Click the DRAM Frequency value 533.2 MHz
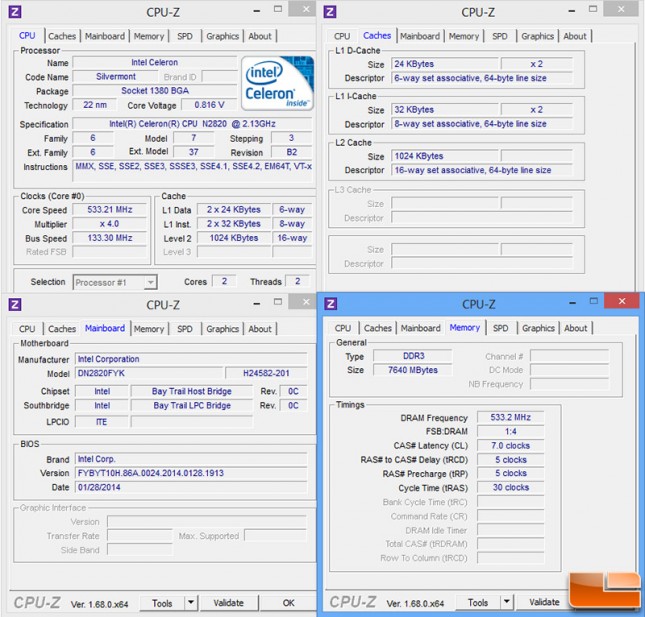Viewport: 645px width, 617px height. pyautogui.click(x=510, y=418)
